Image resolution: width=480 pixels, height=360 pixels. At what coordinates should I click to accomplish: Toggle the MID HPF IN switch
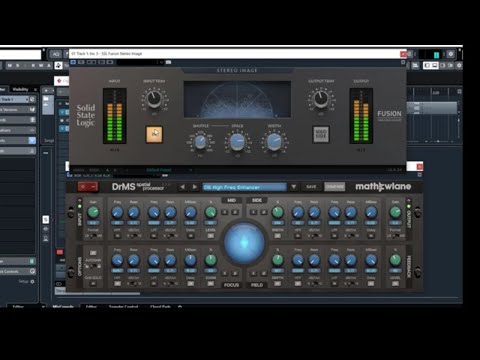click(x=117, y=236)
